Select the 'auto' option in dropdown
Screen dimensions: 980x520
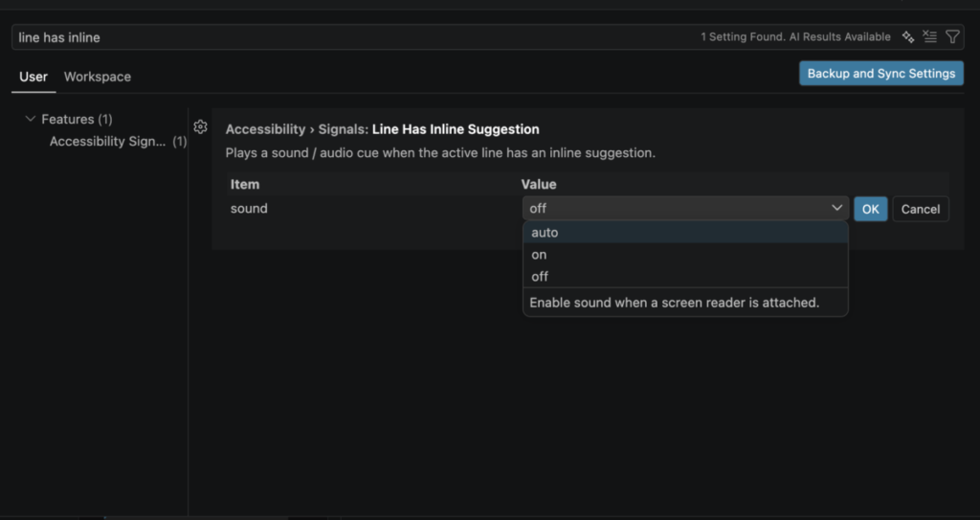click(545, 233)
